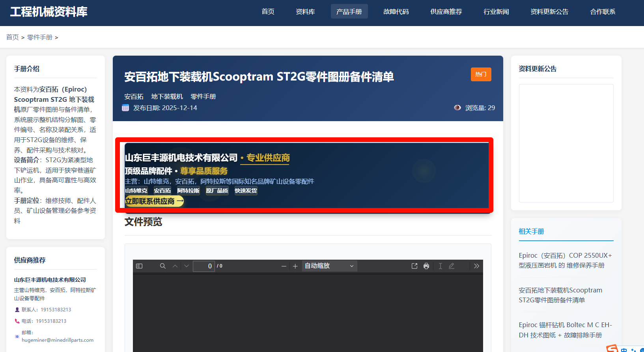Go to next PDF page arrow
Screen dimensions: 644x352
pyautogui.click(x=187, y=266)
